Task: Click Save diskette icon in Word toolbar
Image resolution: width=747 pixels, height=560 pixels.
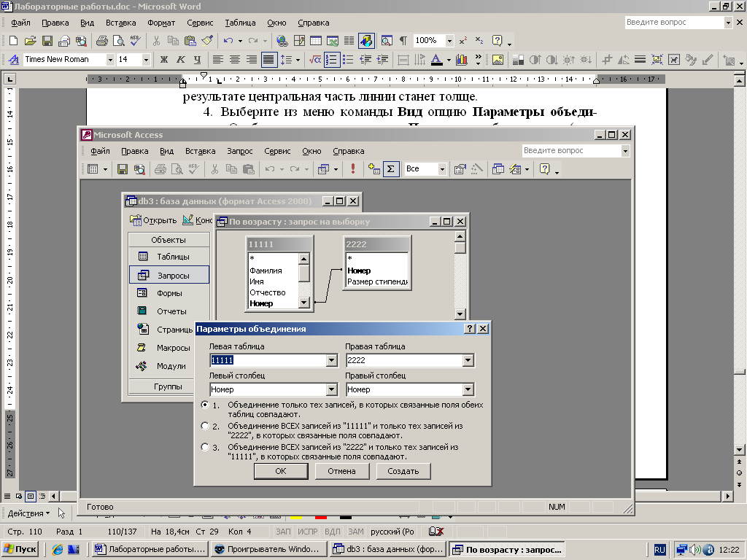Action: pos(47,41)
